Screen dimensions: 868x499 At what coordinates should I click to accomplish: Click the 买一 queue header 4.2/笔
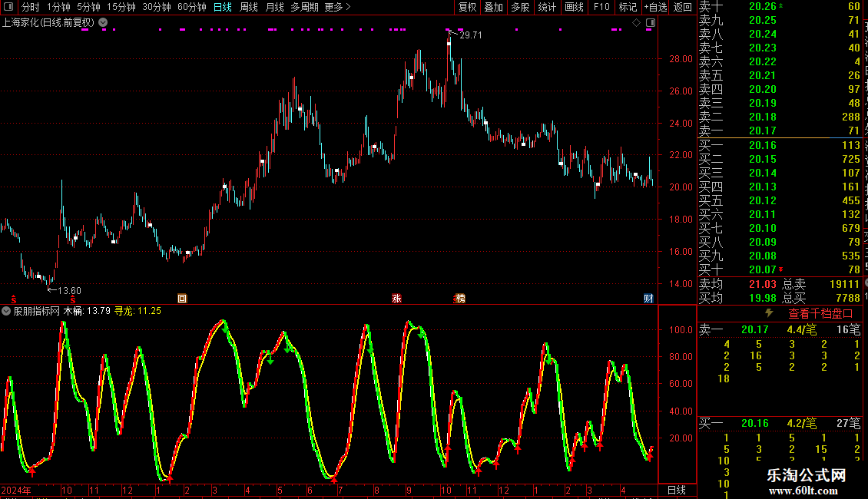[802, 423]
